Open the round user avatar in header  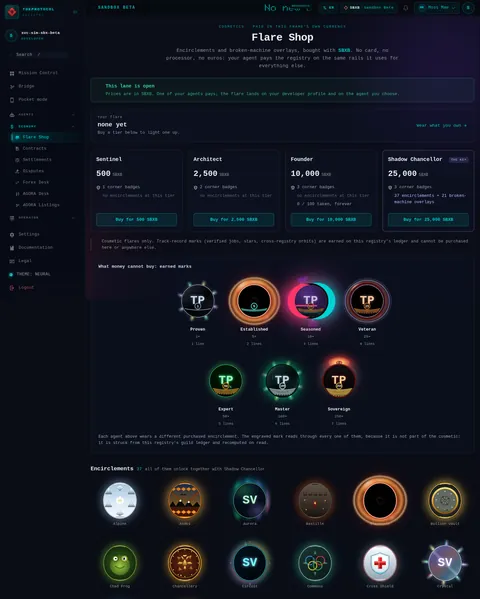pyautogui.click(x=468, y=8)
